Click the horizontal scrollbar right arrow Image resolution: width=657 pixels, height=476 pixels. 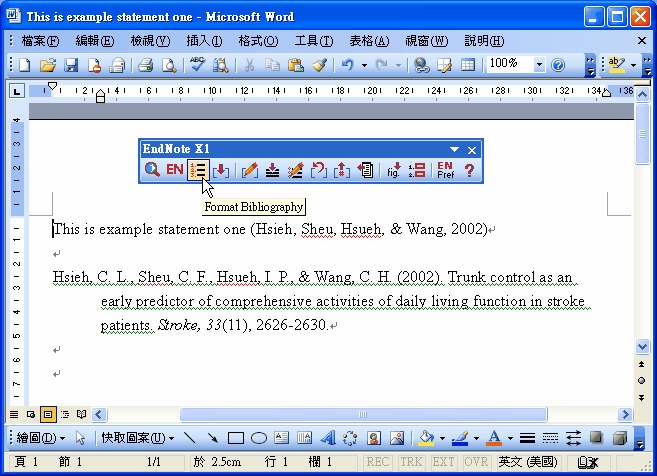pyautogui.click(x=625, y=414)
